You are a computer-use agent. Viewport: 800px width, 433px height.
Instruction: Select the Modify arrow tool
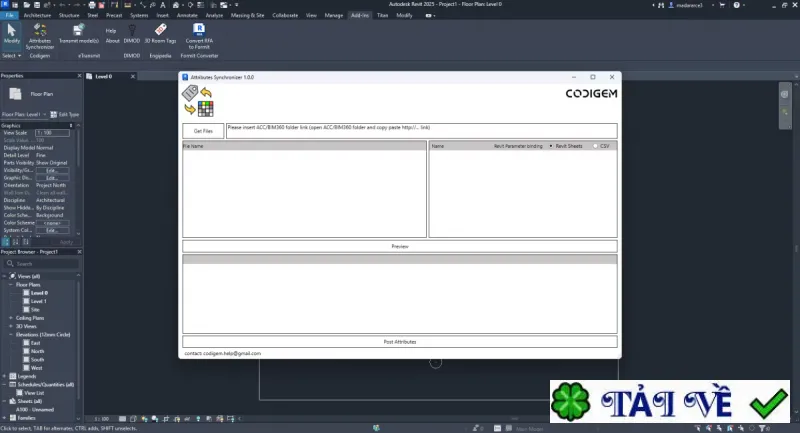tap(12, 34)
